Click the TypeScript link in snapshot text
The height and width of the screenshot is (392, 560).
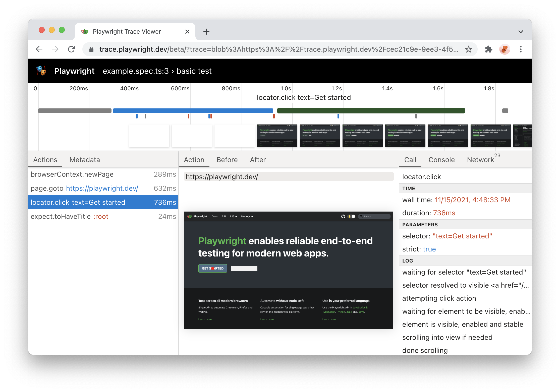pyautogui.click(x=329, y=312)
